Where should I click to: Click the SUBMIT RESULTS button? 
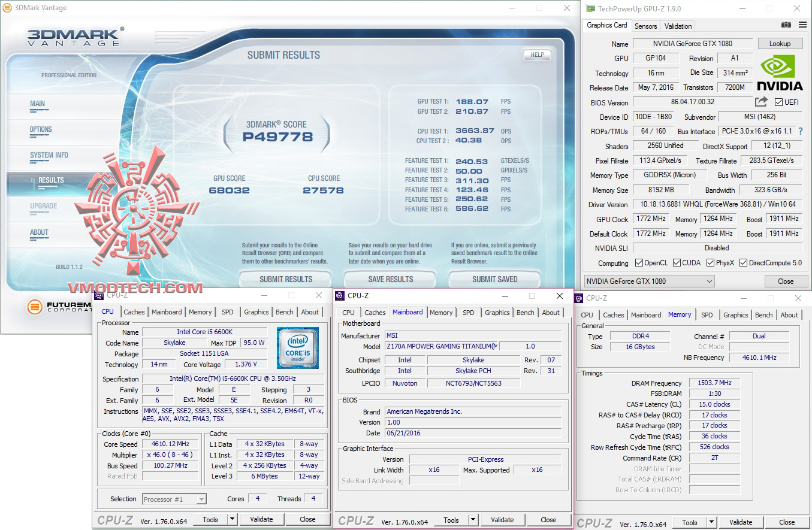[x=285, y=279]
